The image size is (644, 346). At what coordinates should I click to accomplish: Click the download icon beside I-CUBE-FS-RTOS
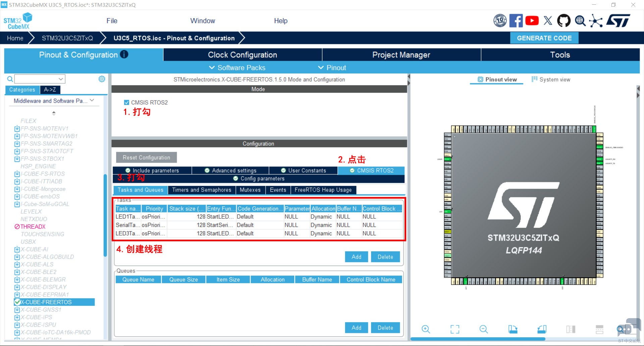tap(17, 174)
